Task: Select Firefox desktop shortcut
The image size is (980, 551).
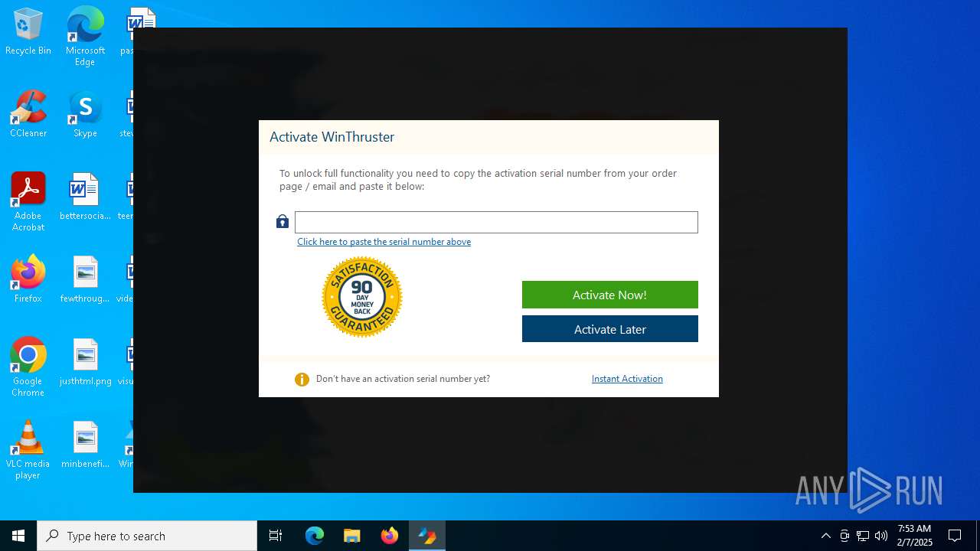Action: point(28,280)
